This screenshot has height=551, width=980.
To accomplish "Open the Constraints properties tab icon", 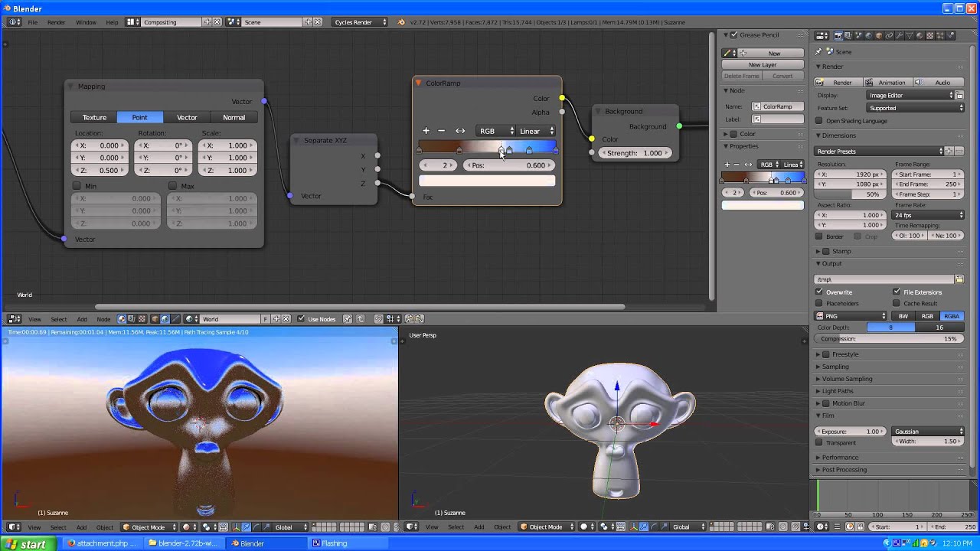I will pyautogui.click(x=889, y=36).
